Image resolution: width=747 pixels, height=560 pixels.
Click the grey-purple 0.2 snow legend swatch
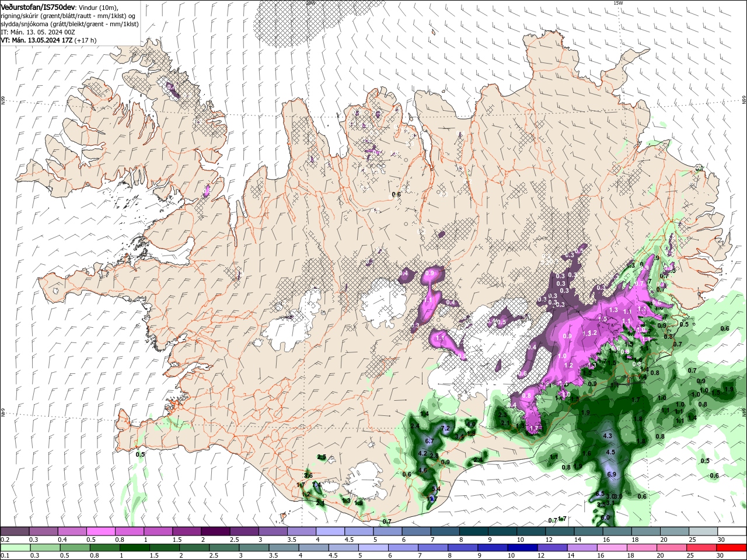[15, 531]
